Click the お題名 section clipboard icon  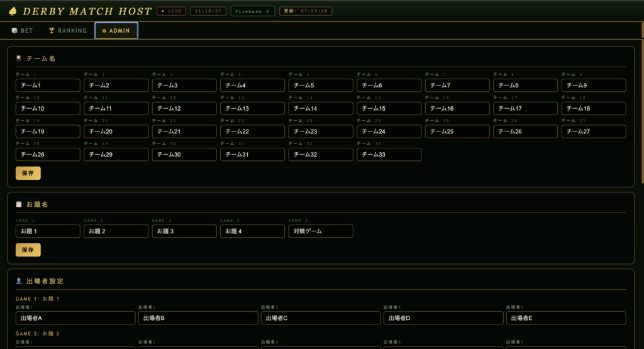point(18,204)
